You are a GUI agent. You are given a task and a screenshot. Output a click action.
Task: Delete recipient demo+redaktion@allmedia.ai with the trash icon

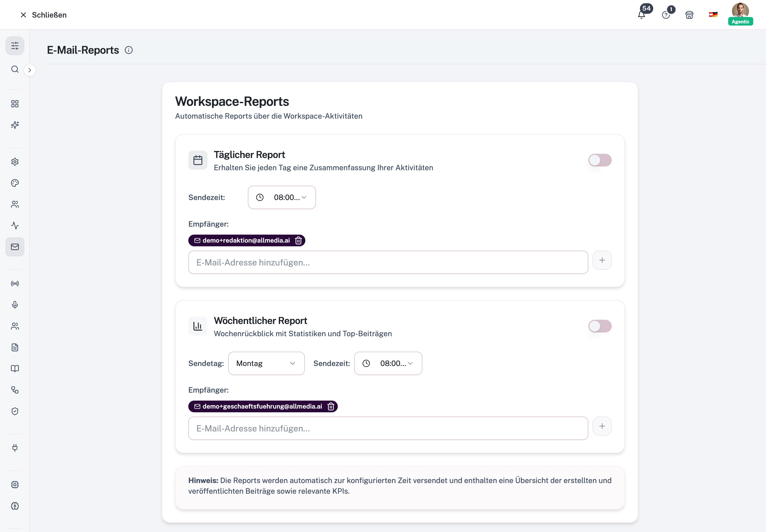(298, 240)
